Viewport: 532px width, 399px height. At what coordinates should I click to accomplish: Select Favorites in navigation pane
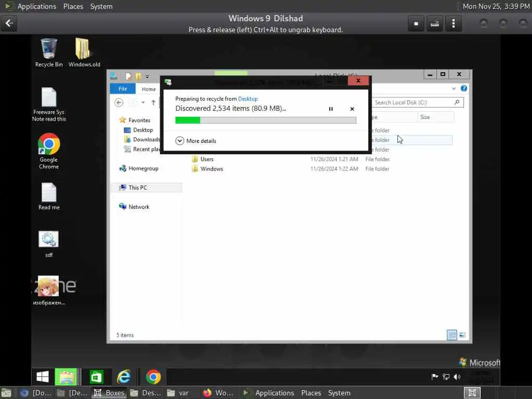pos(135,120)
